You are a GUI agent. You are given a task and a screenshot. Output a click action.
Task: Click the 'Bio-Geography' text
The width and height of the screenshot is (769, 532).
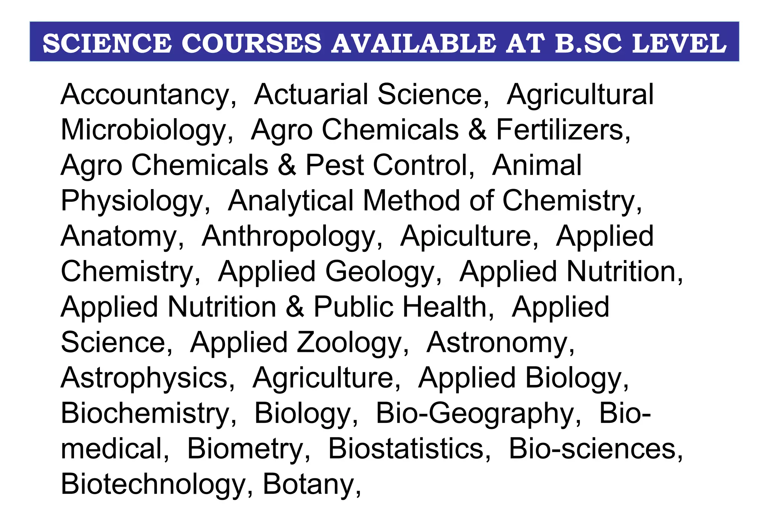(x=475, y=413)
